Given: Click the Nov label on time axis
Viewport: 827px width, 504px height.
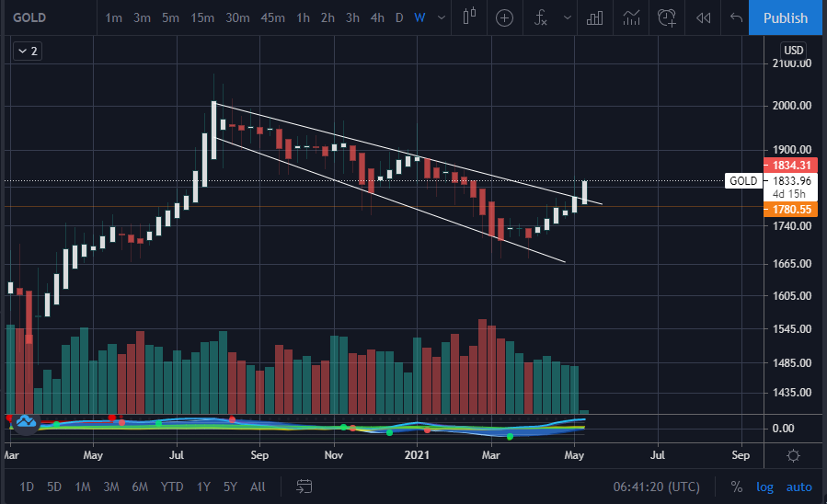Looking at the screenshot, I should click(333, 455).
